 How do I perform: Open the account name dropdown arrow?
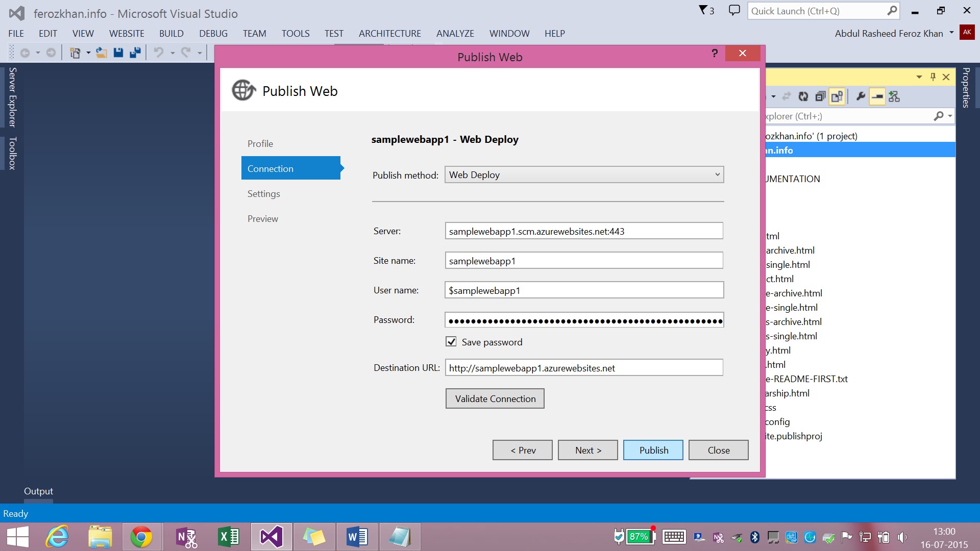click(x=951, y=33)
